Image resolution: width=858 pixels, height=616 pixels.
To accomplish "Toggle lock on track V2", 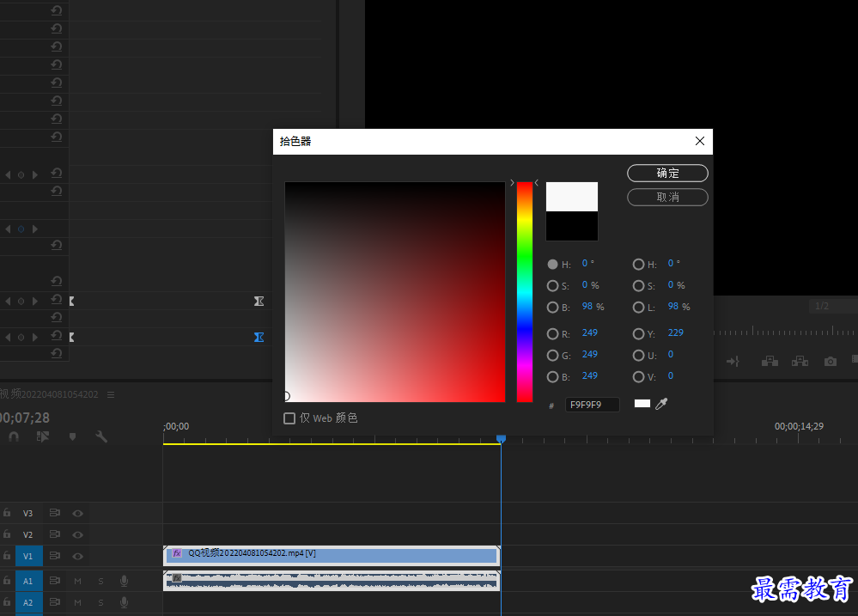I will pos(7,534).
